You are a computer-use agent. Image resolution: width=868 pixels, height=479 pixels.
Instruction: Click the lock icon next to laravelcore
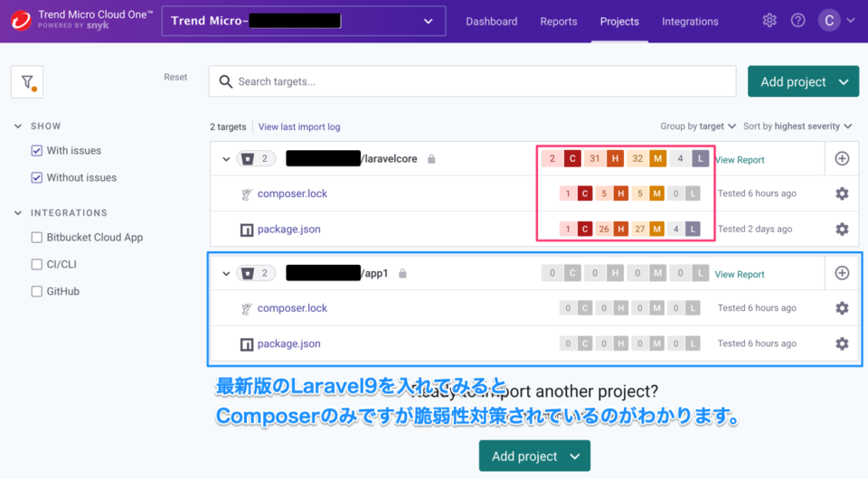tap(431, 159)
